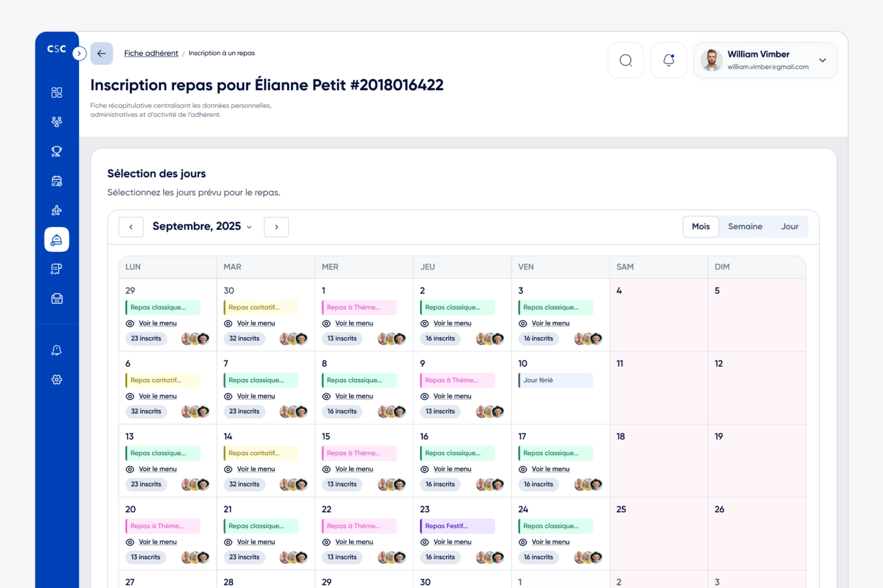Click the eye icon on day 7
883x588 pixels.
point(228,396)
